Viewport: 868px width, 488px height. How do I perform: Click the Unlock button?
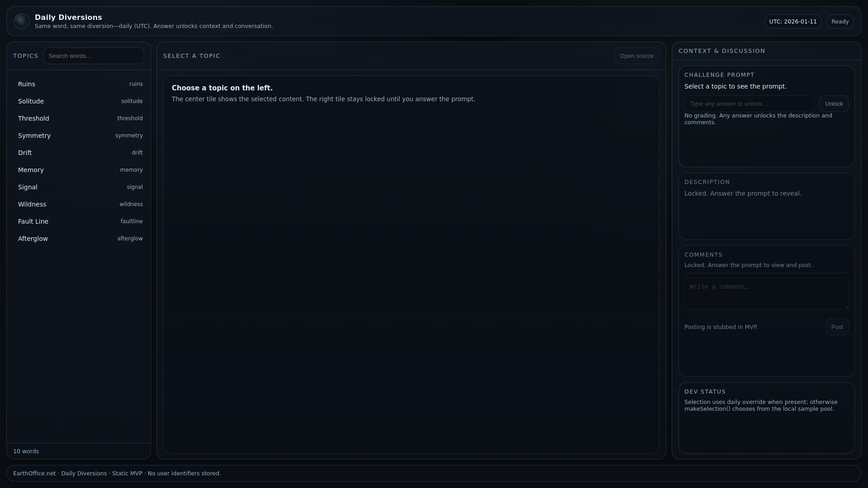coord(834,104)
